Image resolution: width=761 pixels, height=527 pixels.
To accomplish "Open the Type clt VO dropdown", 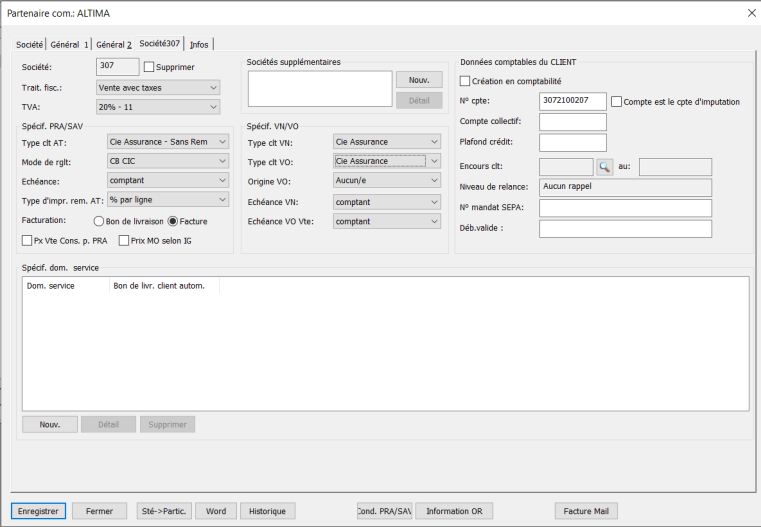I will point(387,161).
